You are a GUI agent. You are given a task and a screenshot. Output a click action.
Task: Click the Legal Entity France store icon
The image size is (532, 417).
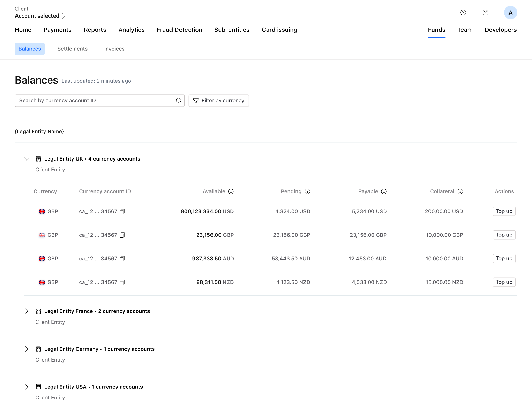tap(38, 311)
